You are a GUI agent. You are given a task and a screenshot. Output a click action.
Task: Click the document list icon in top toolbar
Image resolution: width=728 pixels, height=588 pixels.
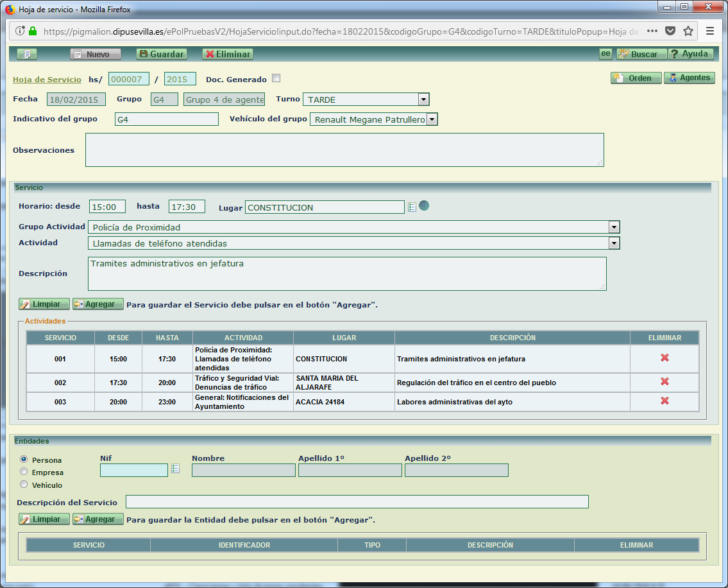[x=27, y=55]
